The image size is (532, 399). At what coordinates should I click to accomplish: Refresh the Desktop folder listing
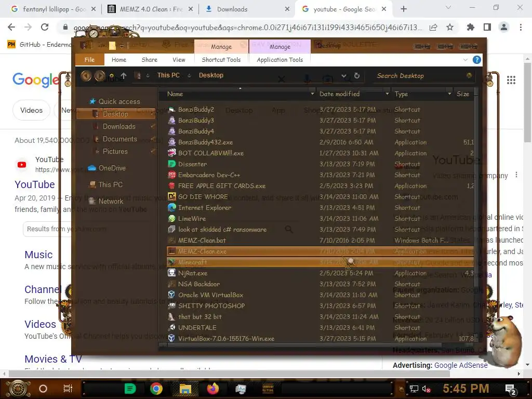tap(356, 76)
